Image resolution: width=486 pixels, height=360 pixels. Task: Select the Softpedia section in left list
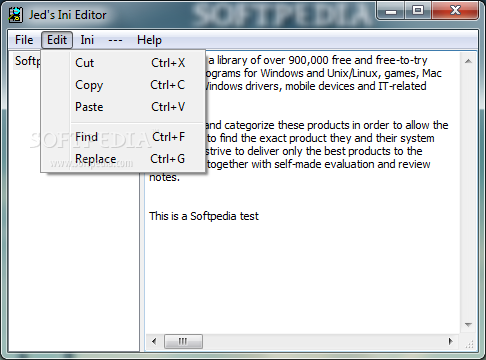(x=27, y=61)
